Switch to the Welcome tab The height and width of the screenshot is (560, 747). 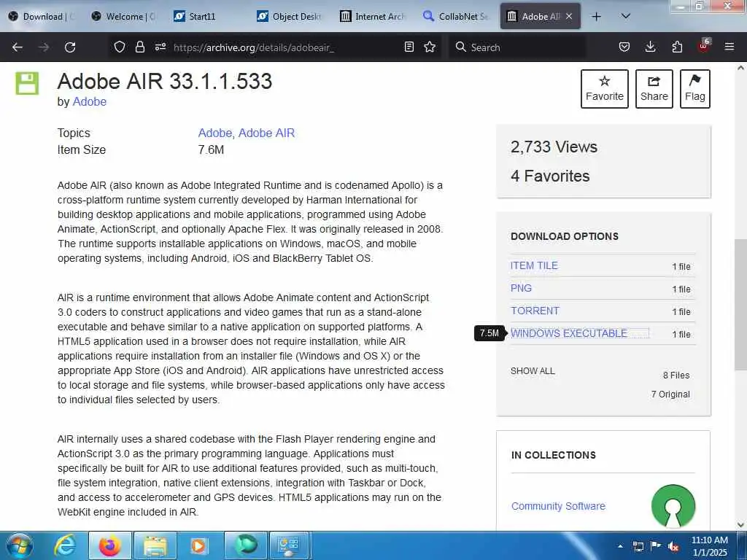[x=125, y=16]
